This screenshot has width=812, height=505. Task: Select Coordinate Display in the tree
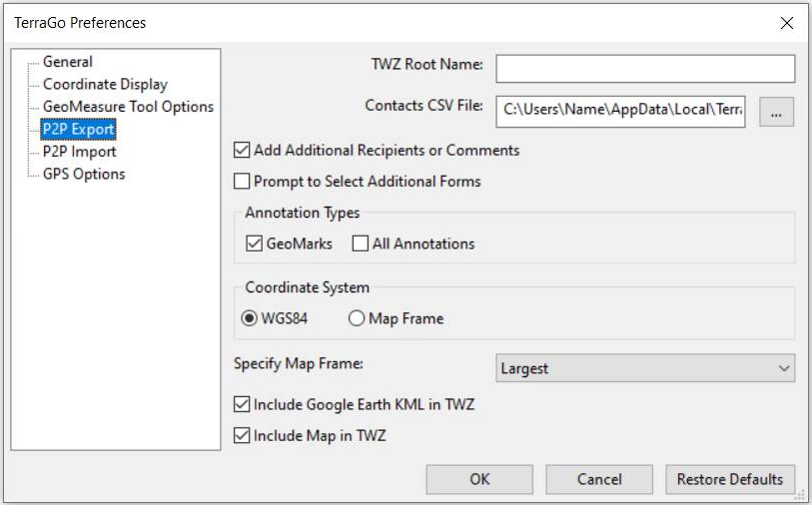pos(105,84)
